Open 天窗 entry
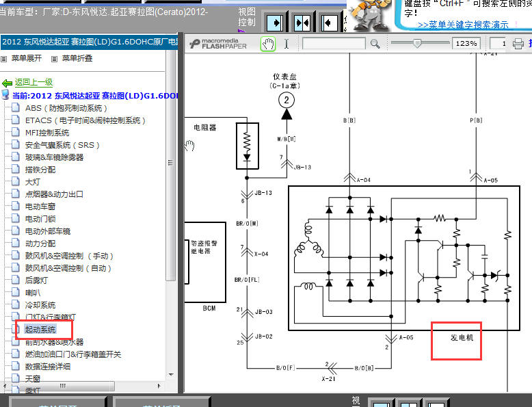532x407 pixels. pyautogui.click(x=33, y=378)
